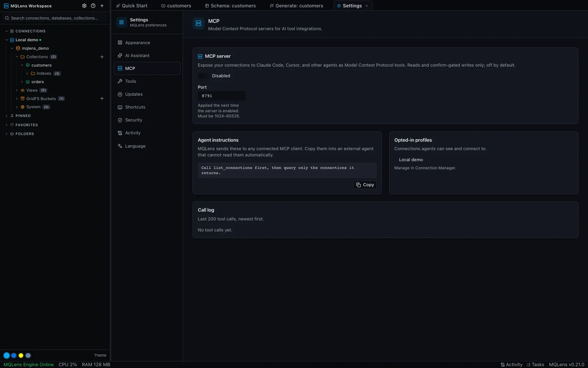The height and width of the screenshot is (368, 588).
Task: Open the help question mark icon
Action: pos(93,6)
